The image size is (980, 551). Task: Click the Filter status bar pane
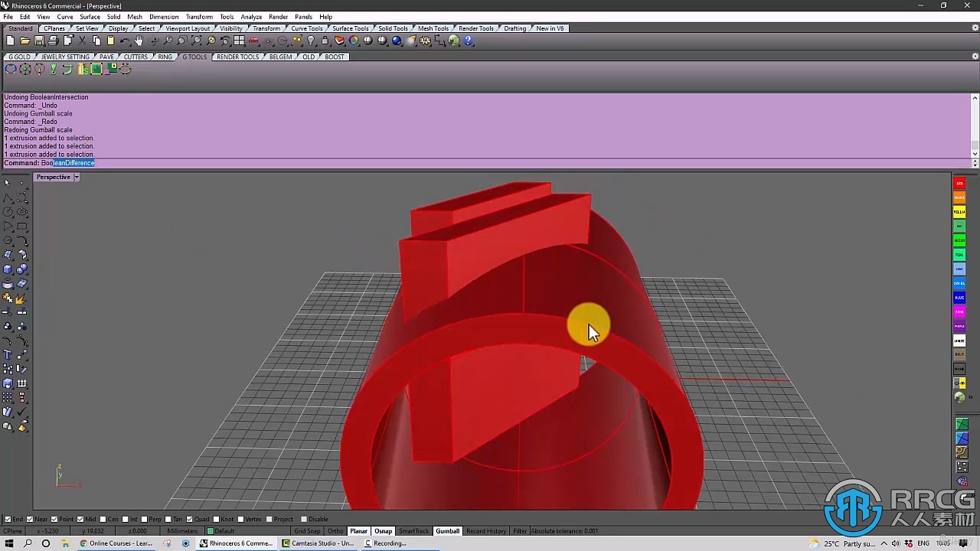tap(520, 531)
